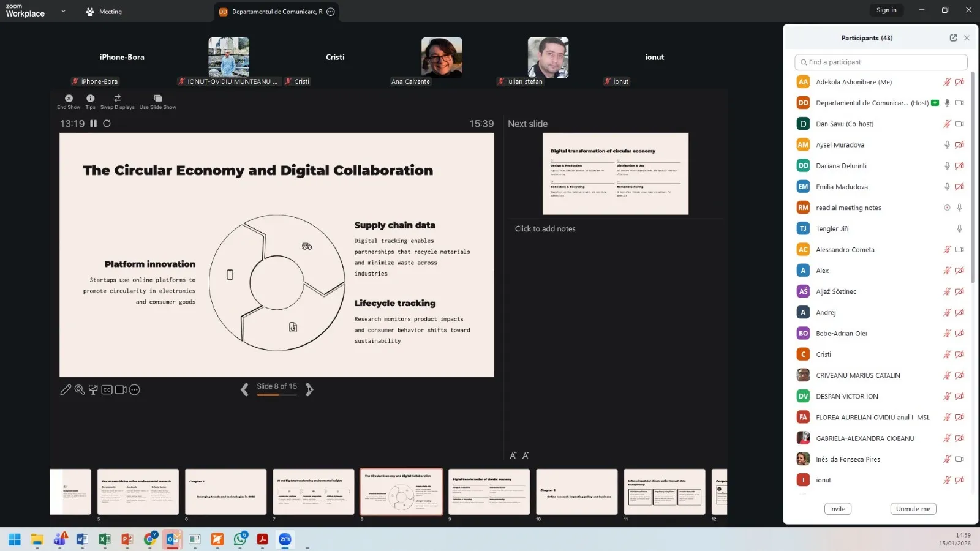This screenshot has width=980, height=551.
Task: Toggle closed captions CC button
Action: click(107, 390)
